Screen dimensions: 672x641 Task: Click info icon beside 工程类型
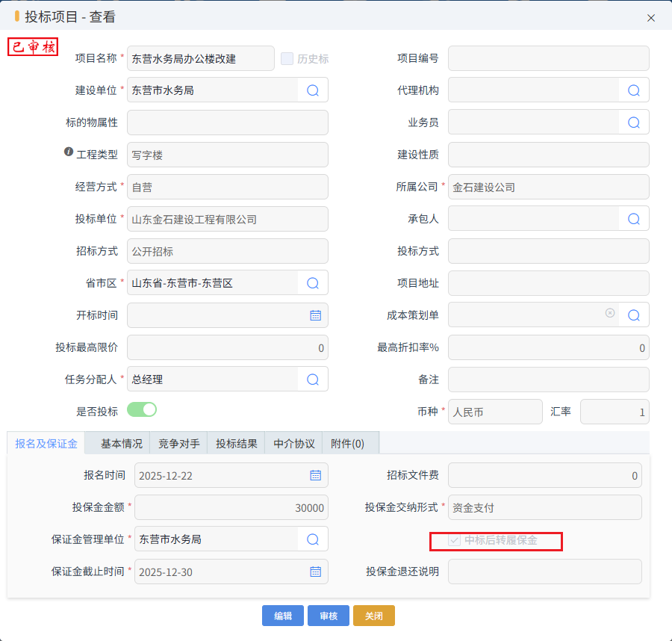69,152
